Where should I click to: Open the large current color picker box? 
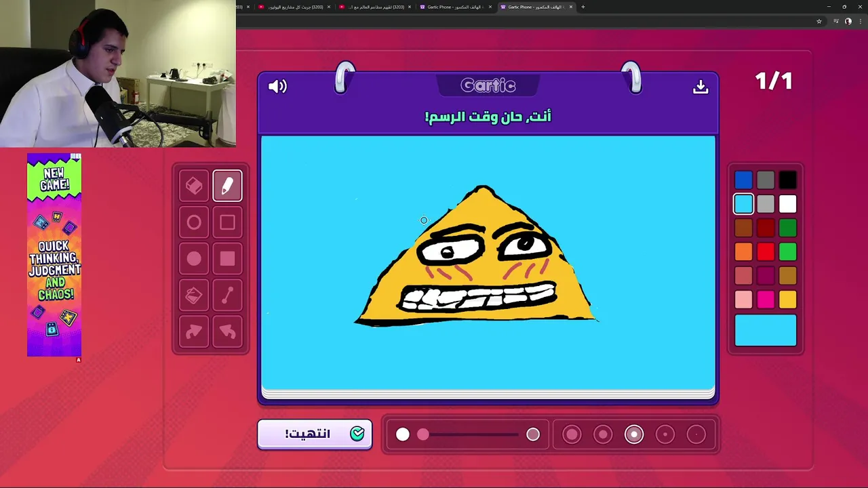766,331
